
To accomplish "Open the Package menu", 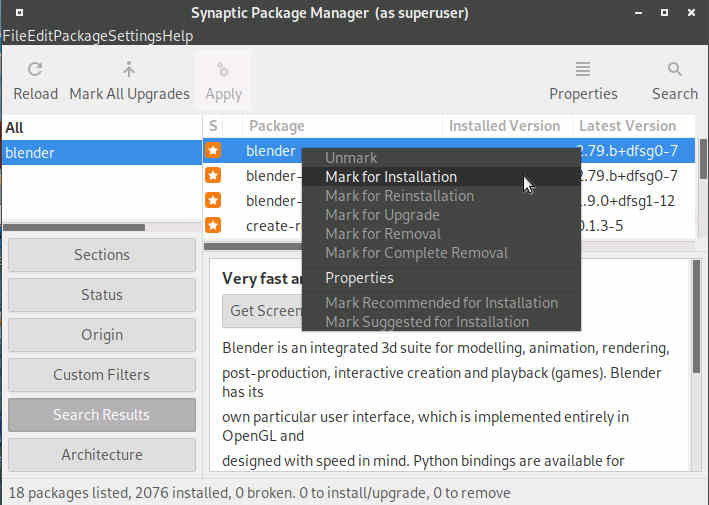I will (x=80, y=36).
